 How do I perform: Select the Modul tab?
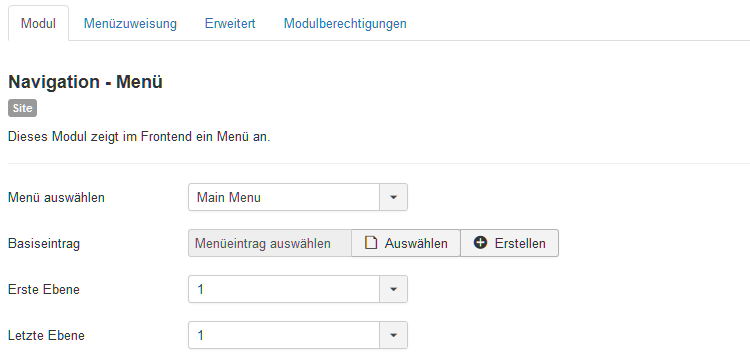(x=38, y=23)
